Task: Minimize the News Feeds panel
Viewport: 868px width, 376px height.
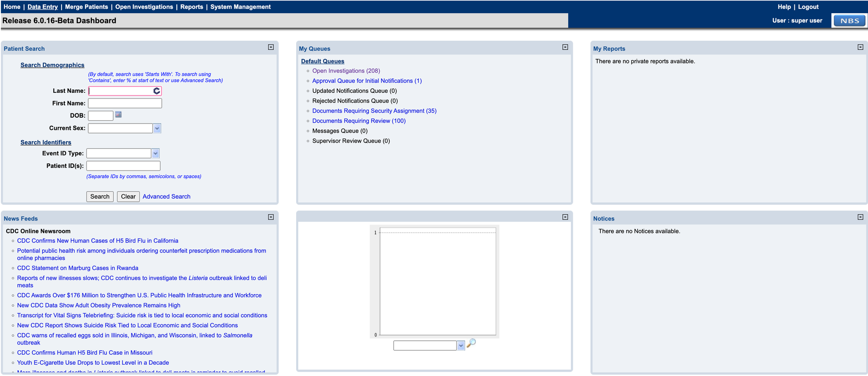Action: [271, 217]
